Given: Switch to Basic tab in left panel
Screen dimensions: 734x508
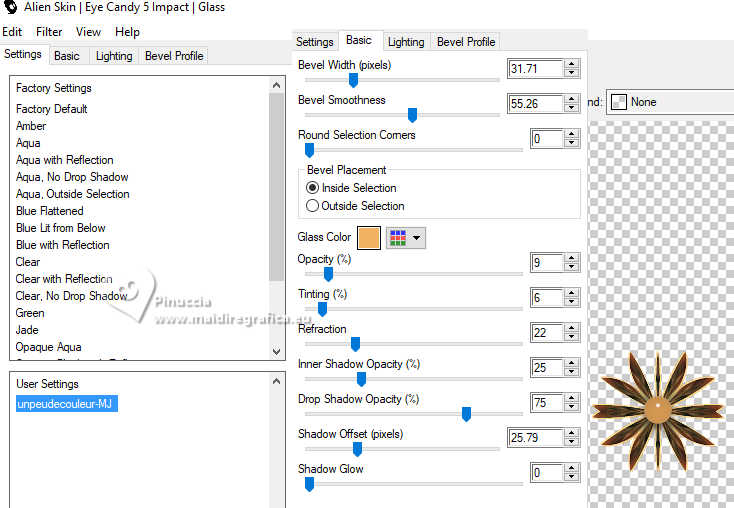Looking at the screenshot, I should 66,56.
